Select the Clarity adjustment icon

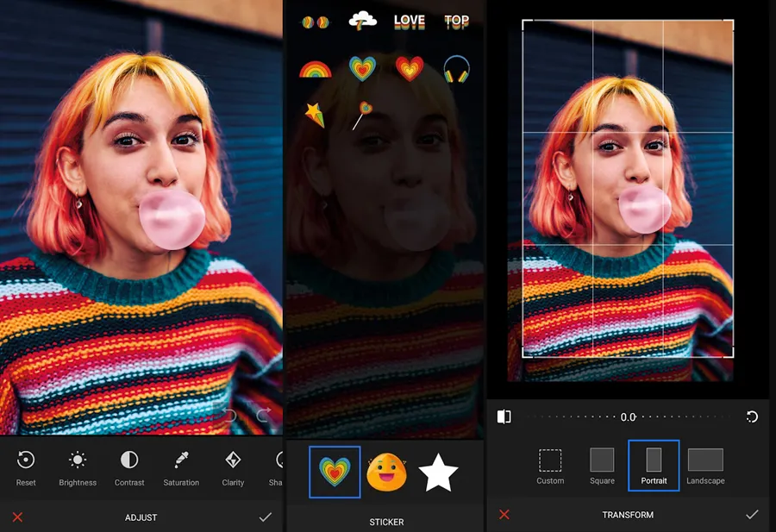point(233,460)
